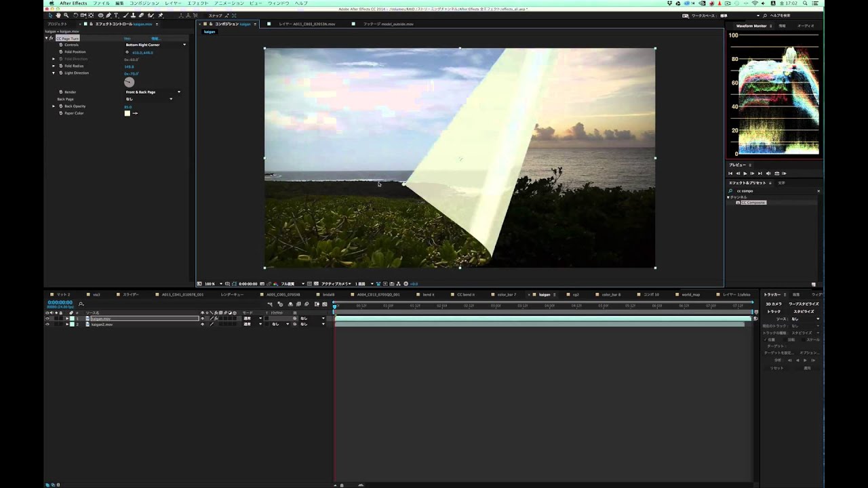Click the Paper Color swatch
The height and width of the screenshot is (488, 868).
click(x=127, y=113)
